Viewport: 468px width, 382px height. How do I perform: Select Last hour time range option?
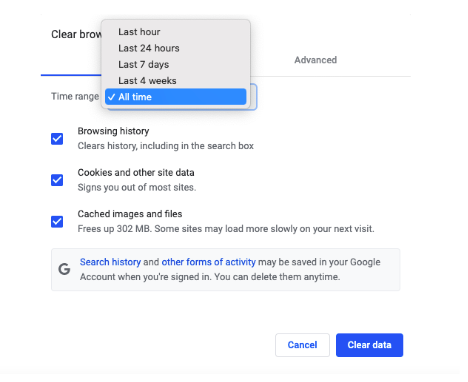coord(175,32)
